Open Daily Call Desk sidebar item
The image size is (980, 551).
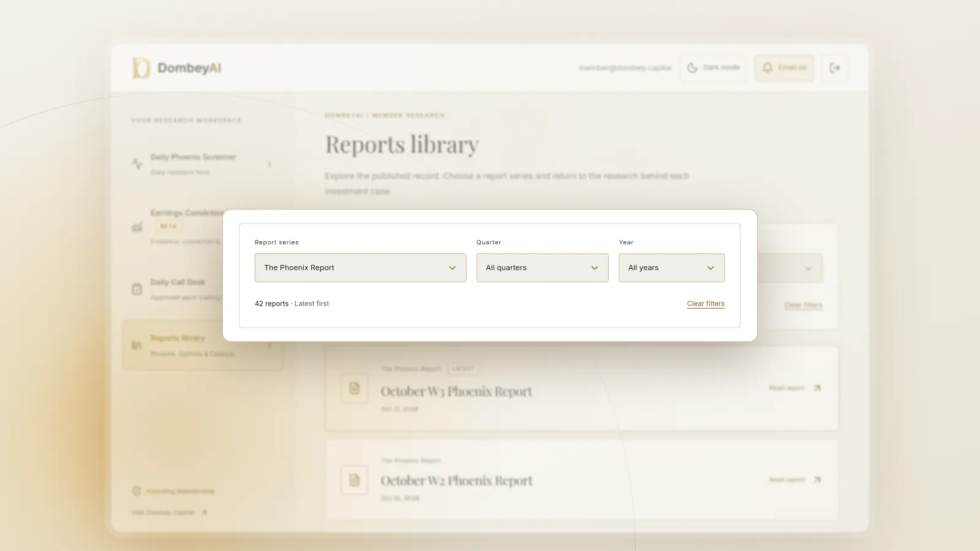coord(178,289)
